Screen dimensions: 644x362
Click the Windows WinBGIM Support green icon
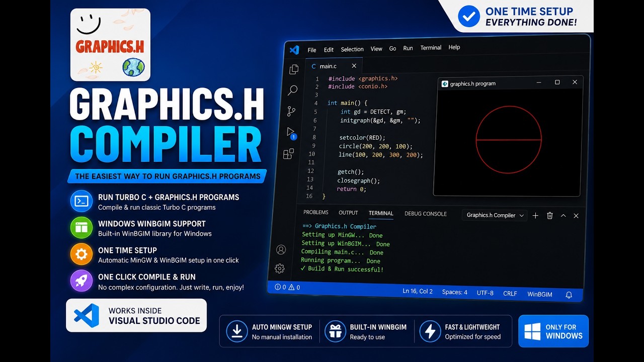[81, 228]
